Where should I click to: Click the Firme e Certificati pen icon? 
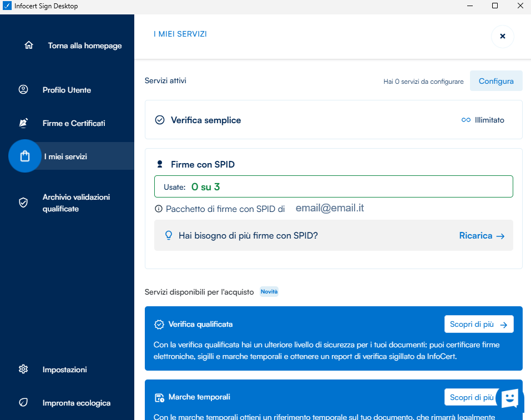23,123
